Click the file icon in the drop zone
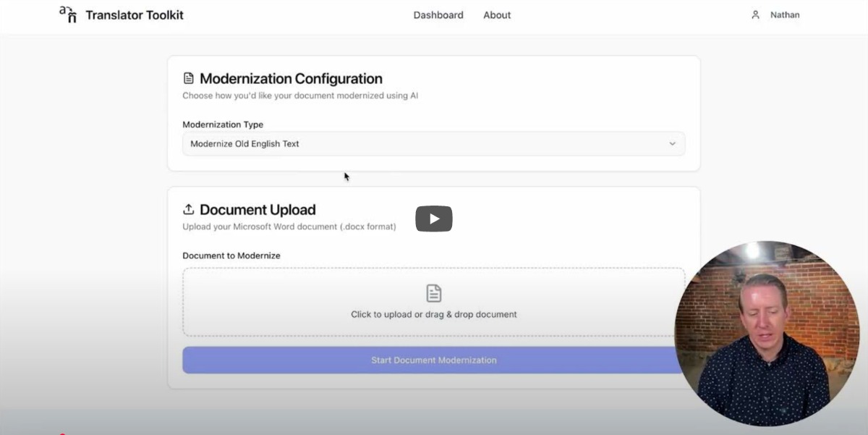Image resolution: width=868 pixels, height=435 pixels. coord(433,293)
